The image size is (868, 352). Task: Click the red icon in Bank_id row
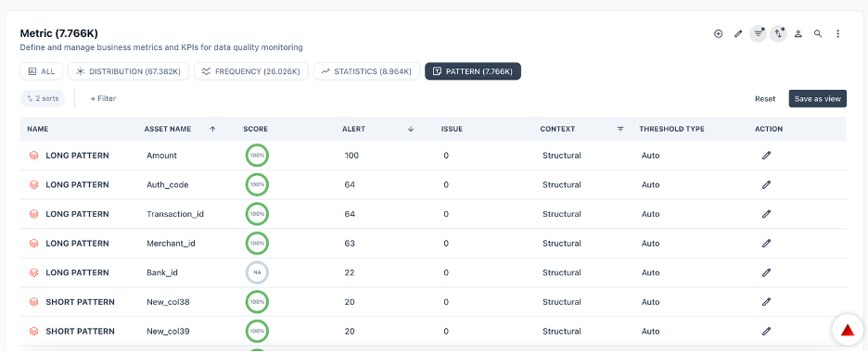click(33, 272)
